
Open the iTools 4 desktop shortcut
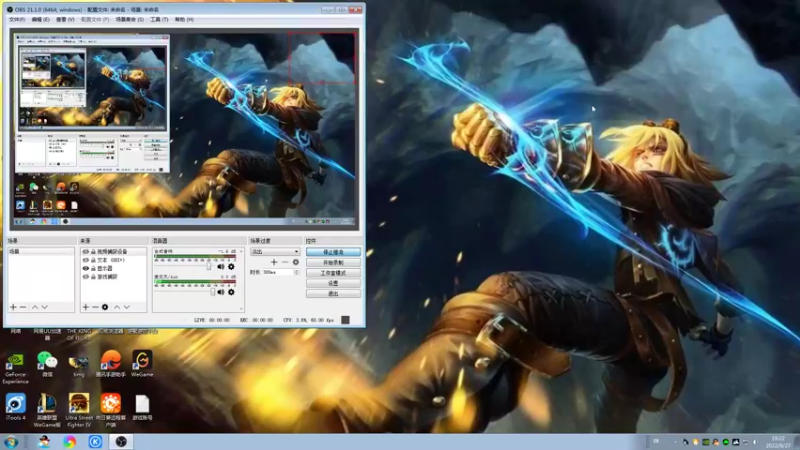click(x=15, y=407)
